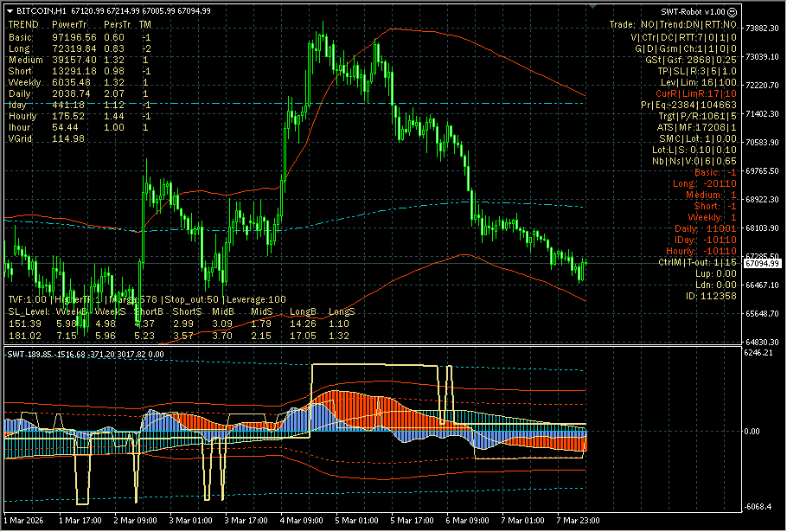Click the orange Long: -20110 signal line
787x532 pixels.
[705, 183]
